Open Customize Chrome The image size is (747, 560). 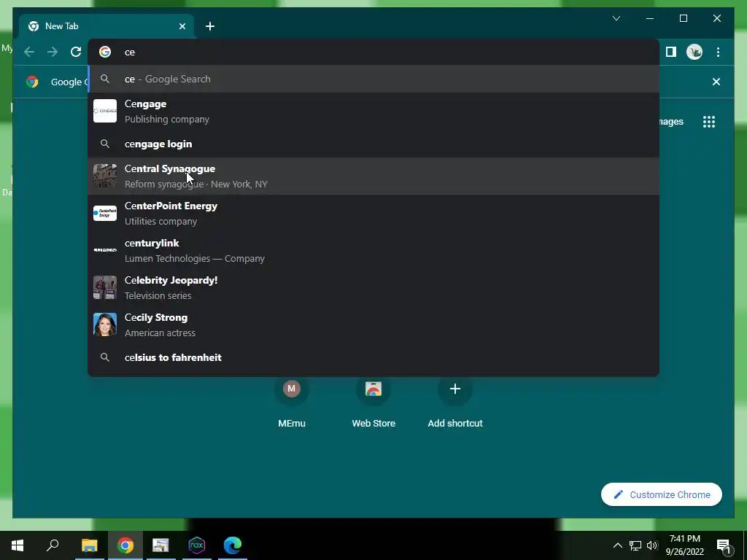point(661,495)
